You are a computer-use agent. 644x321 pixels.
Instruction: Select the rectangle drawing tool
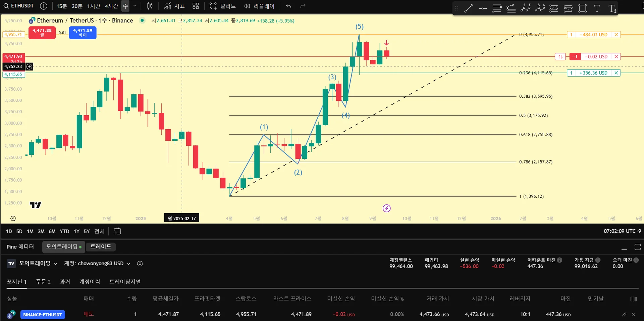[583, 8]
